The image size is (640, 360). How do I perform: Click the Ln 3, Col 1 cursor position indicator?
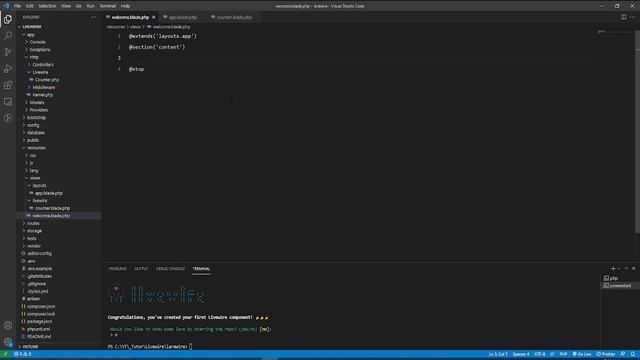click(498, 354)
